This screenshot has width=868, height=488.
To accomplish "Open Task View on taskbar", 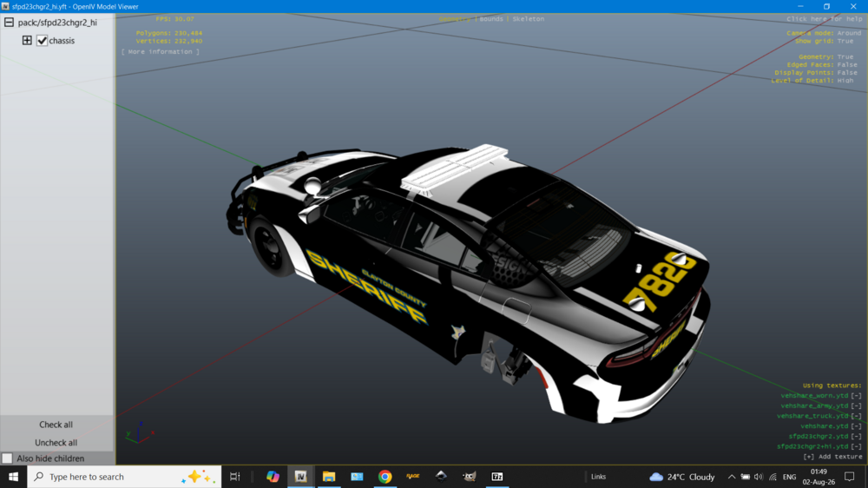I will (x=234, y=477).
